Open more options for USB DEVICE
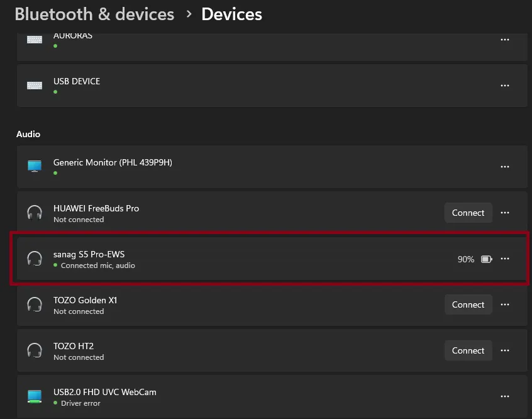 (x=504, y=86)
